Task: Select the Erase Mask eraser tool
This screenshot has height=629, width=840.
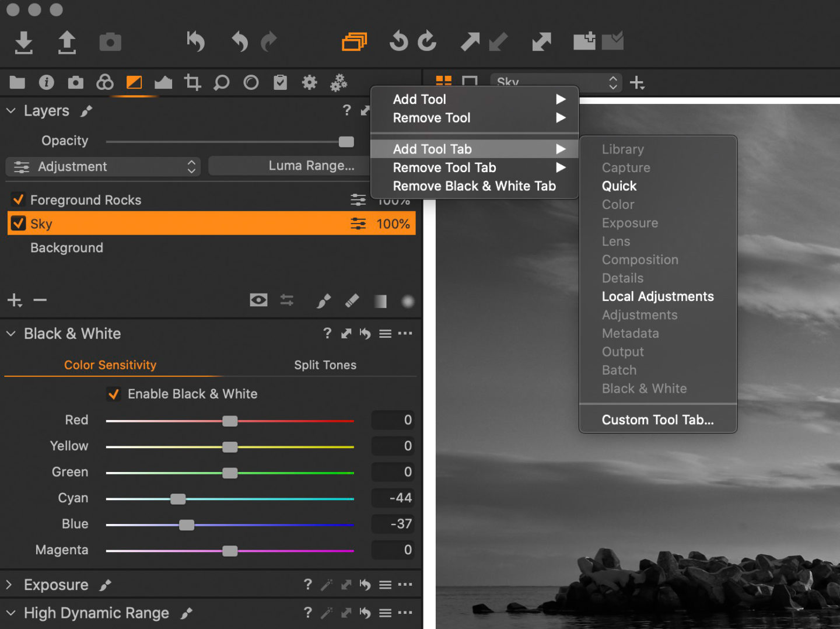Action: 352,301
